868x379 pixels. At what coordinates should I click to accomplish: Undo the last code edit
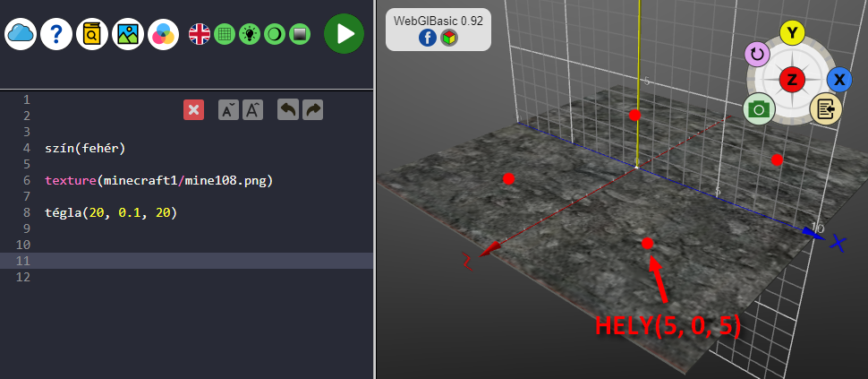(288, 109)
